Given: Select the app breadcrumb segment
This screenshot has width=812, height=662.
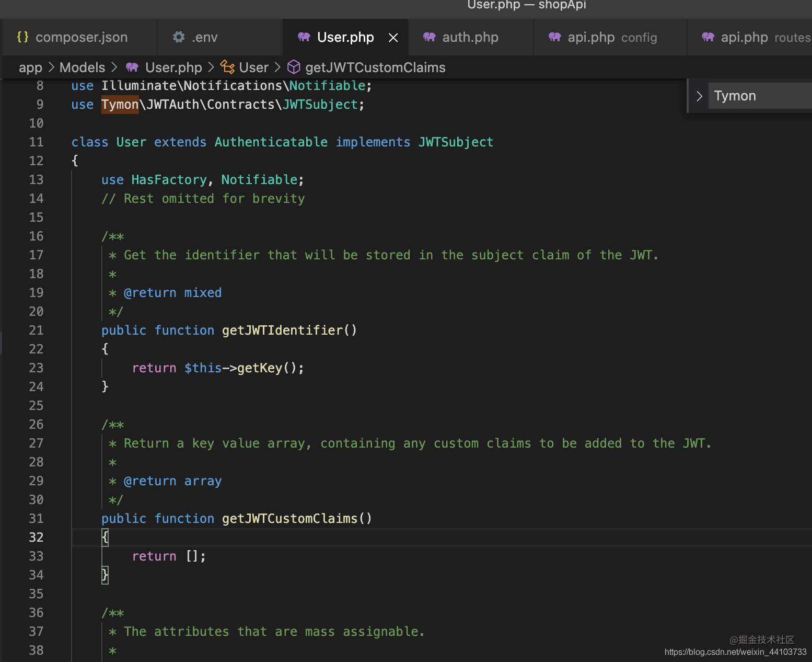Looking at the screenshot, I should [30, 67].
